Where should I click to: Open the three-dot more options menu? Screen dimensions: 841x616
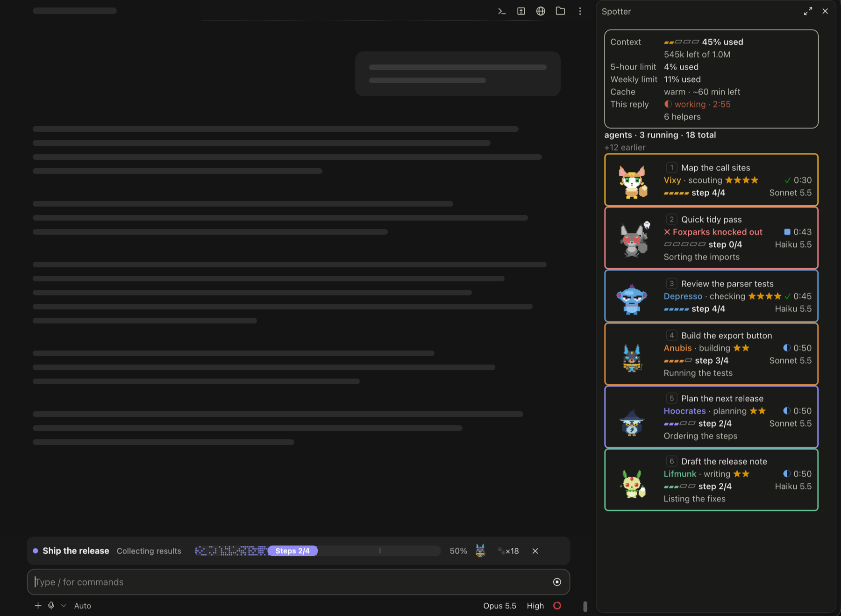(x=580, y=11)
